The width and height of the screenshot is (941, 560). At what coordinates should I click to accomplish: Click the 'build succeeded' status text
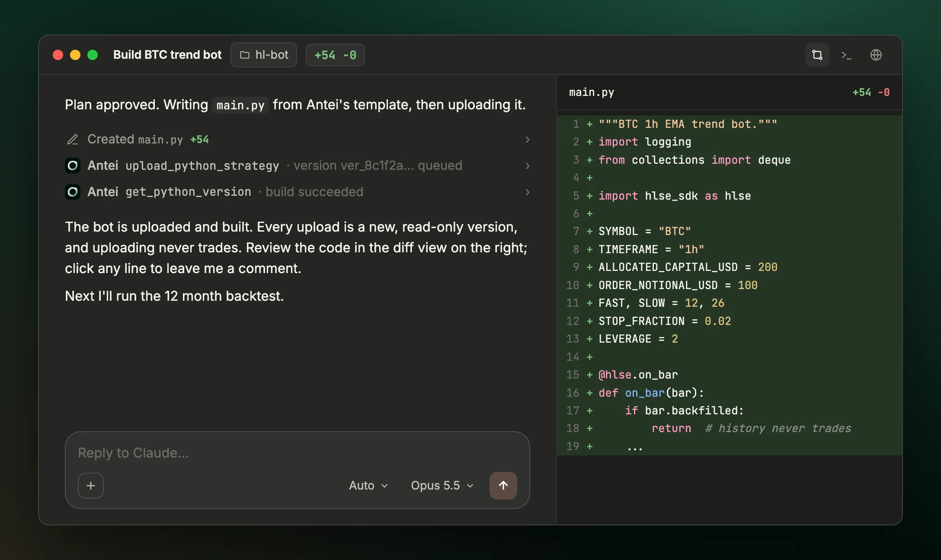pyautogui.click(x=314, y=192)
